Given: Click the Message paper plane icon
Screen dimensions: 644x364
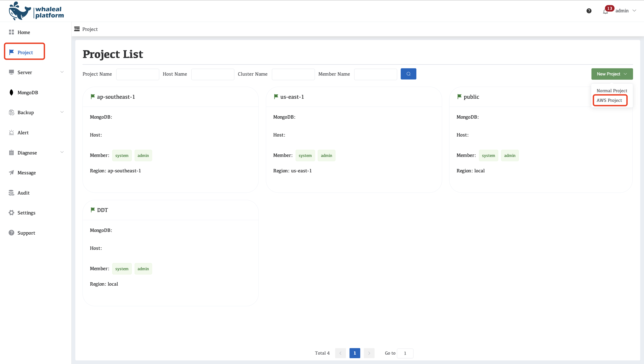Looking at the screenshot, I should 11,173.
